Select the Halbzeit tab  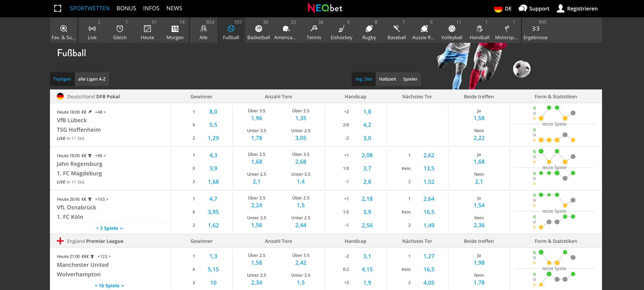(x=387, y=79)
